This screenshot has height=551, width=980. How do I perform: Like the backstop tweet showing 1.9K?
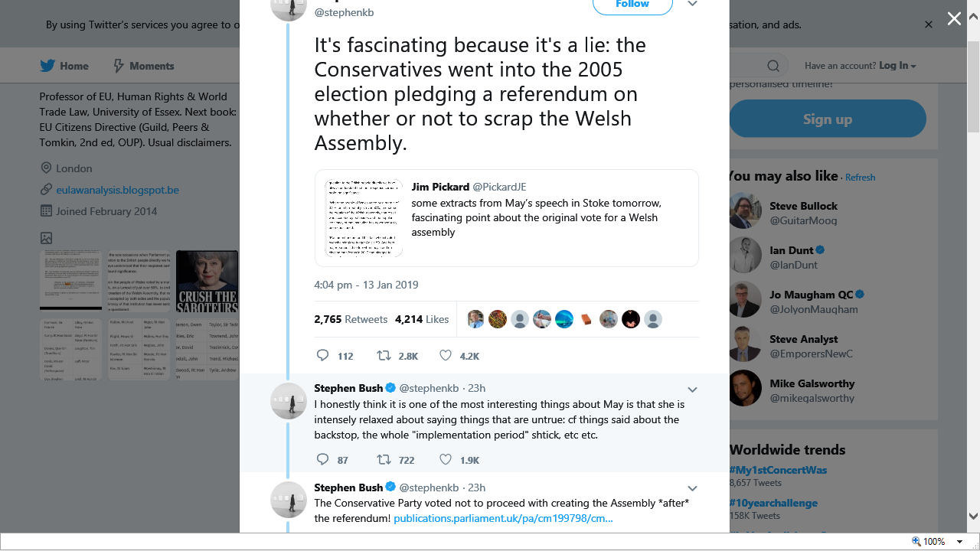pyautogui.click(x=446, y=460)
